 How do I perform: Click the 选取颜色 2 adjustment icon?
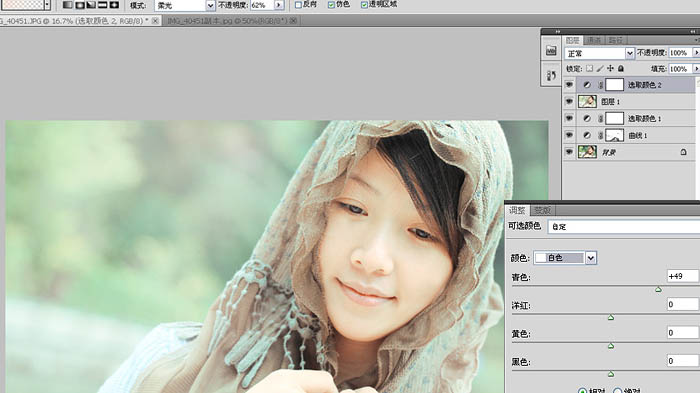pos(587,84)
